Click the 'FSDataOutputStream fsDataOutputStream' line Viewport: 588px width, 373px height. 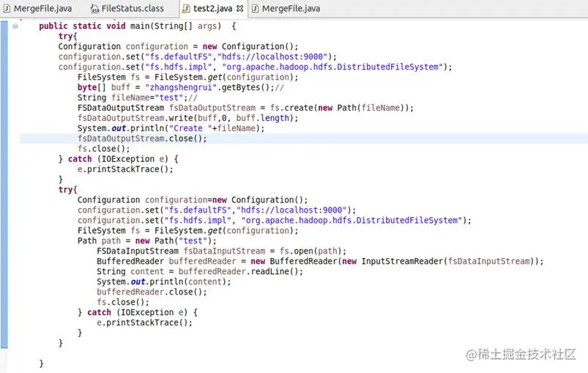(245, 108)
